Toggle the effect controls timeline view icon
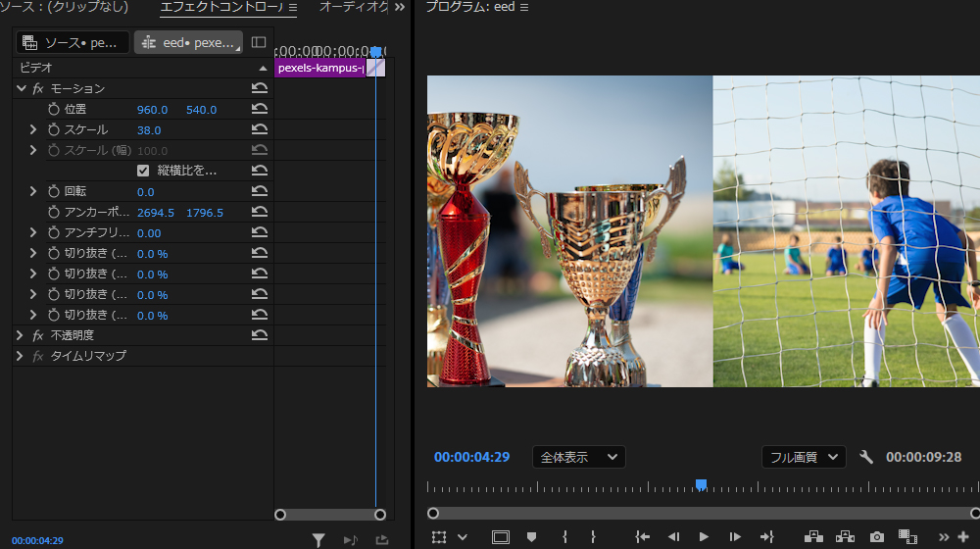Screen dimensions: 980x549 pyautogui.click(x=259, y=42)
